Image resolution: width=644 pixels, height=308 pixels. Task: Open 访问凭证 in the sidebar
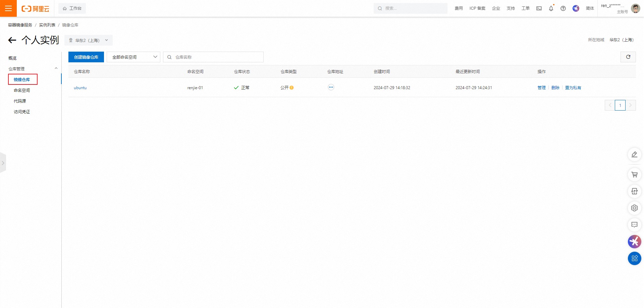point(22,112)
